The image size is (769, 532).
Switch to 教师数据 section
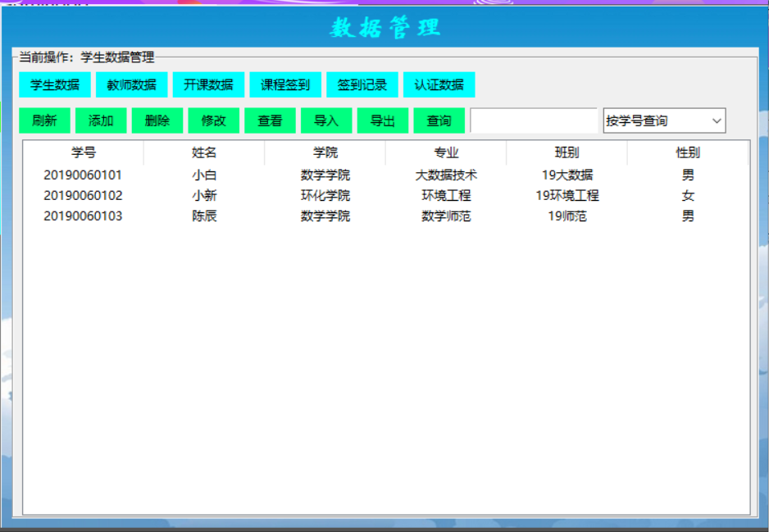(131, 84)
